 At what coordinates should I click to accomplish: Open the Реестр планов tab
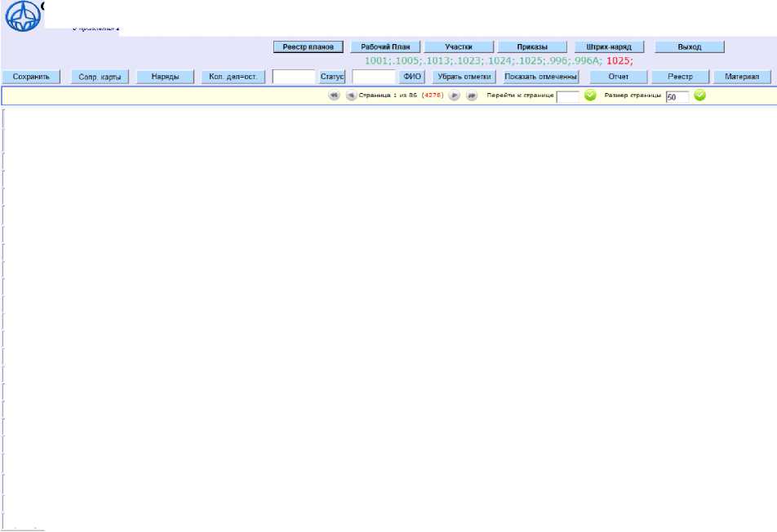[x=309, y=47]
